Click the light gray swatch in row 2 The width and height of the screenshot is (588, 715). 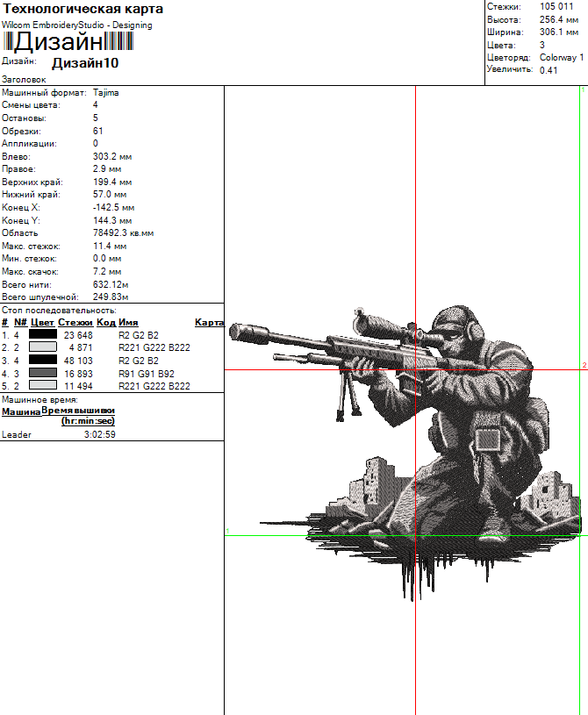(43, 347)
